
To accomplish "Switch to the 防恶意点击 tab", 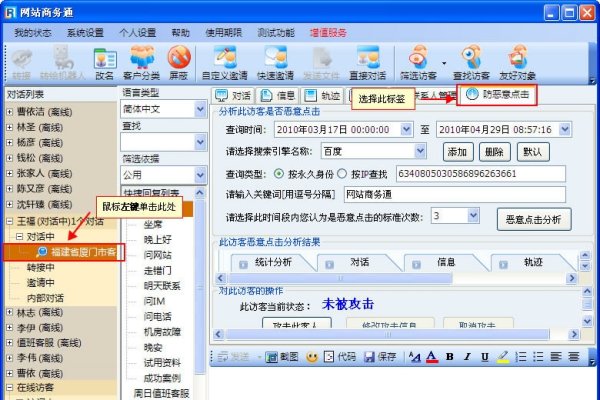I will pyautogui.click(x=497, y=95).
